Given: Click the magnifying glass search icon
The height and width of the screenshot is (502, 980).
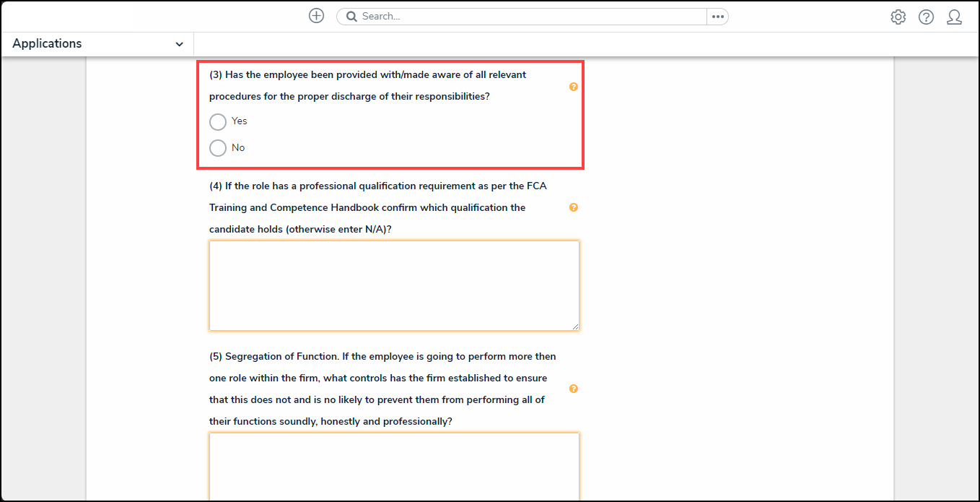Looking at the screenshot, I should (x=351, y=17).
